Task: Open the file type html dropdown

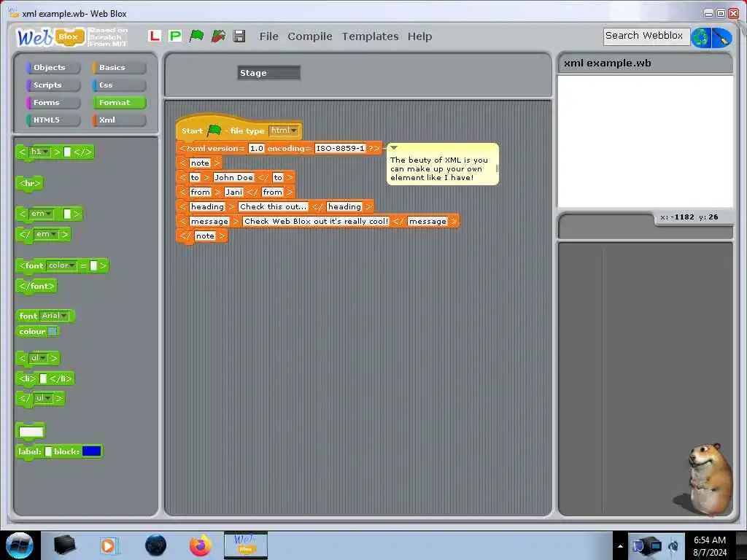Action: (x=284, y=131)
